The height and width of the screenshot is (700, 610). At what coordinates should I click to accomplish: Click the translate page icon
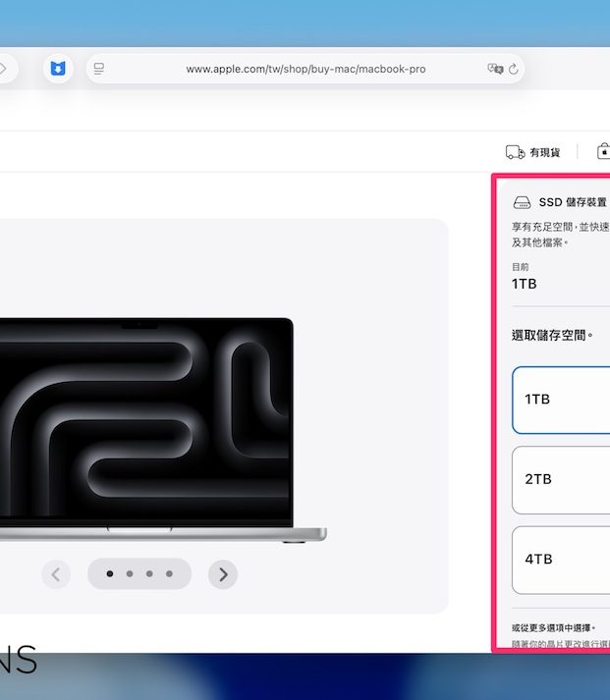[495, 69]
